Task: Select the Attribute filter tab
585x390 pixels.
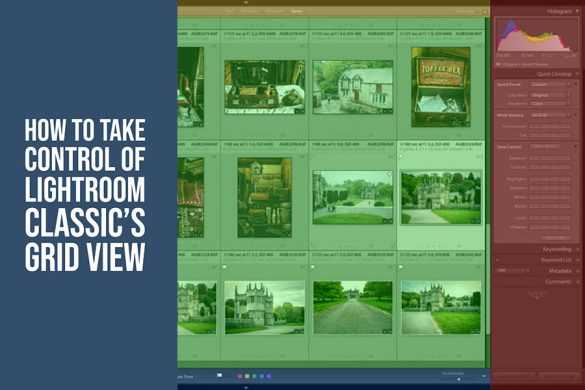Action: [x=248, y=12]
